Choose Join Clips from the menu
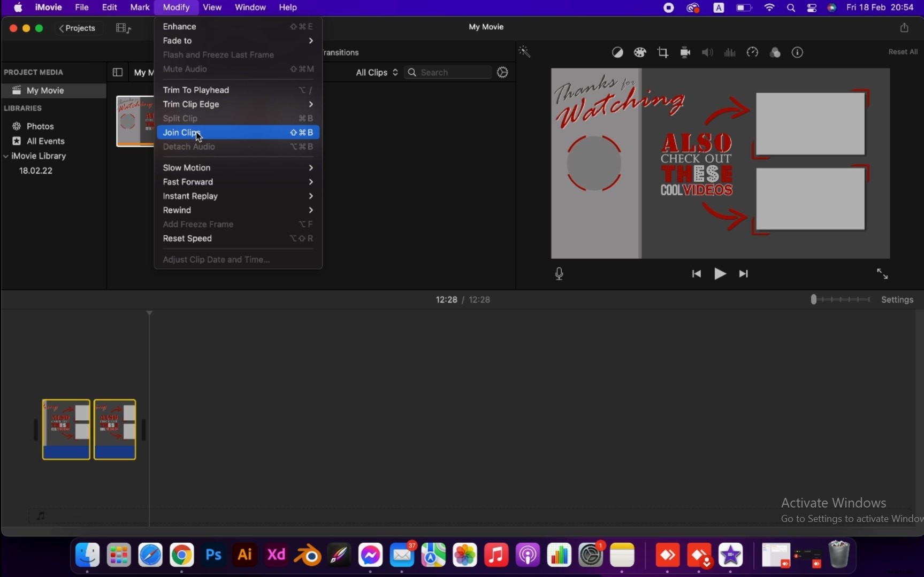This screenshot has height=577, width=924. [x=182, y=133]
